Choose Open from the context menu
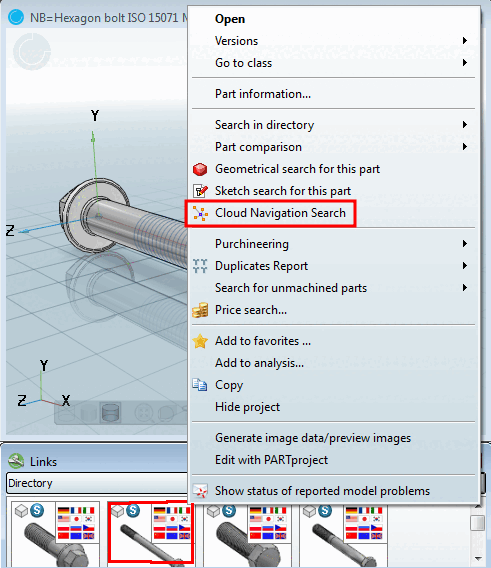This screenshot has width=491, height=568. [230, 19]
